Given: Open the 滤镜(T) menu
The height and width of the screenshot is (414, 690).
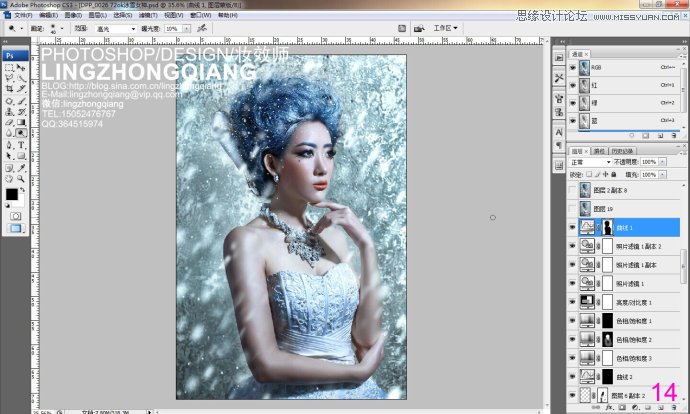Looking at the screenshot, I should click(148, 15).
